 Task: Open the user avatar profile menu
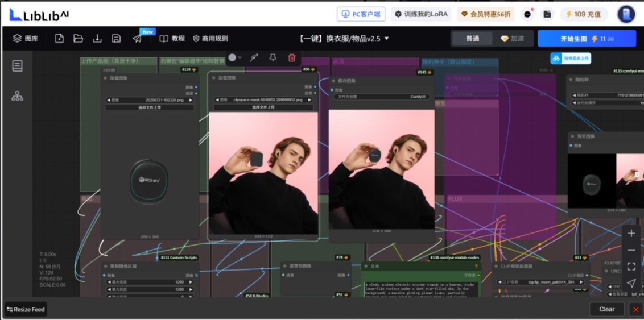[x=626, y=14]
